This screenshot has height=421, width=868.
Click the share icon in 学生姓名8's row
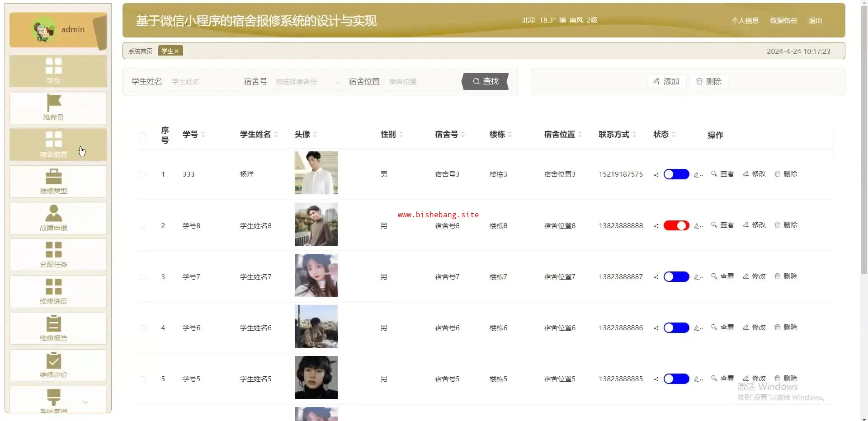tap(656, 226)
